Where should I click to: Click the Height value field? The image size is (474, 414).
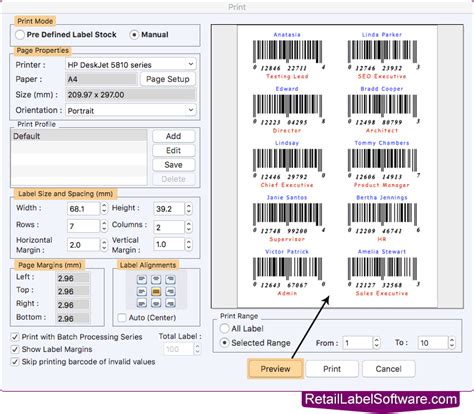point(169,209)
